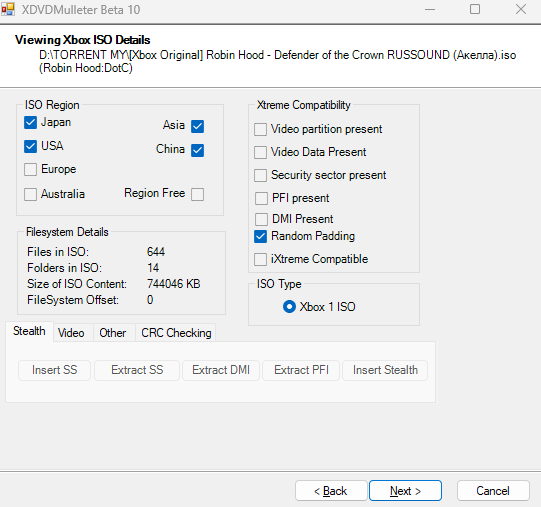Click the XDVDMulleter app icon in title bar

tap(8, 9)
